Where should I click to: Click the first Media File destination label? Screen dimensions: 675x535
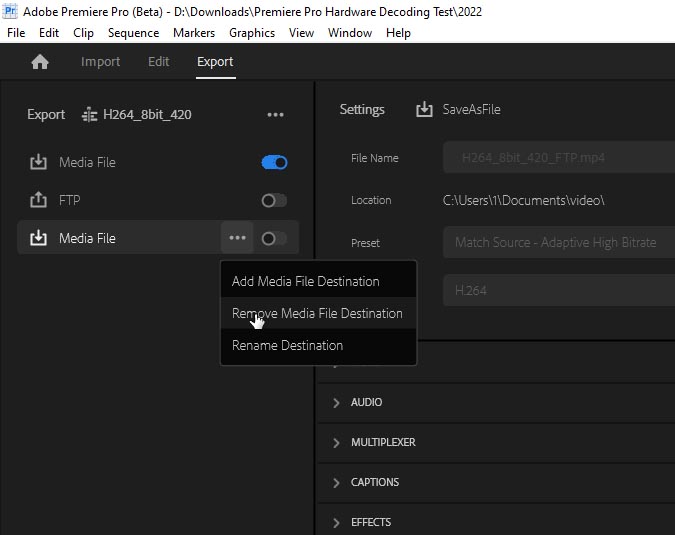tap(87, 162)
